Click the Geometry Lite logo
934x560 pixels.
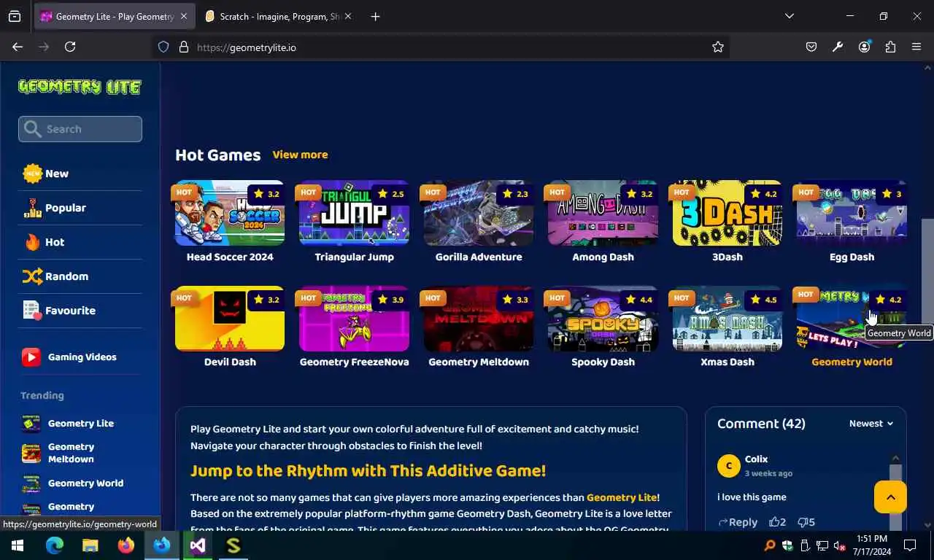(80, 87)
